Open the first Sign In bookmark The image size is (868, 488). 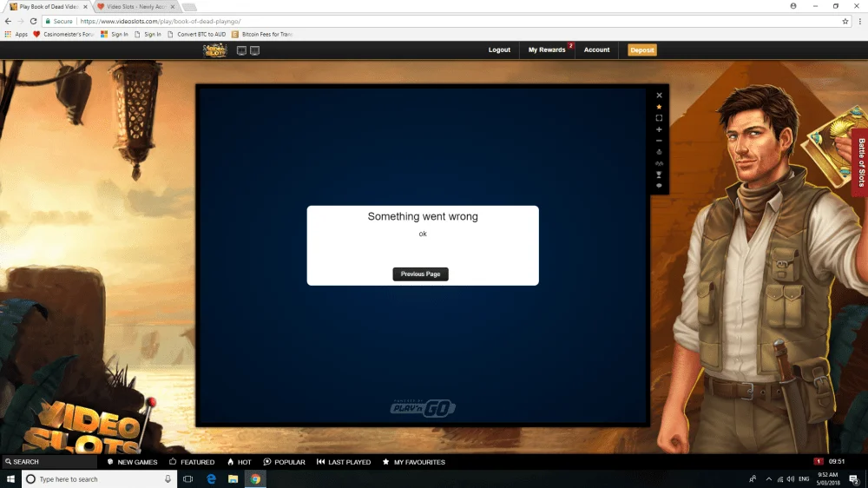point(115,35)
